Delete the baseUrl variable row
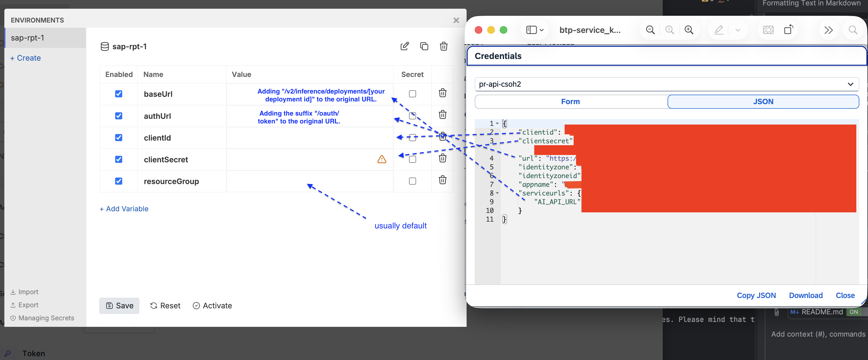This screenshot has height=360, width=868. tap(443, 93)
